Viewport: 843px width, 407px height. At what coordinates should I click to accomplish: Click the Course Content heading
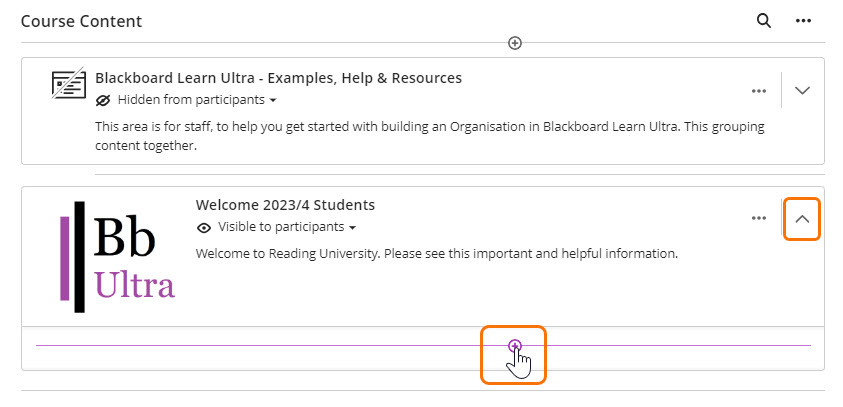(x=81, y=21)
